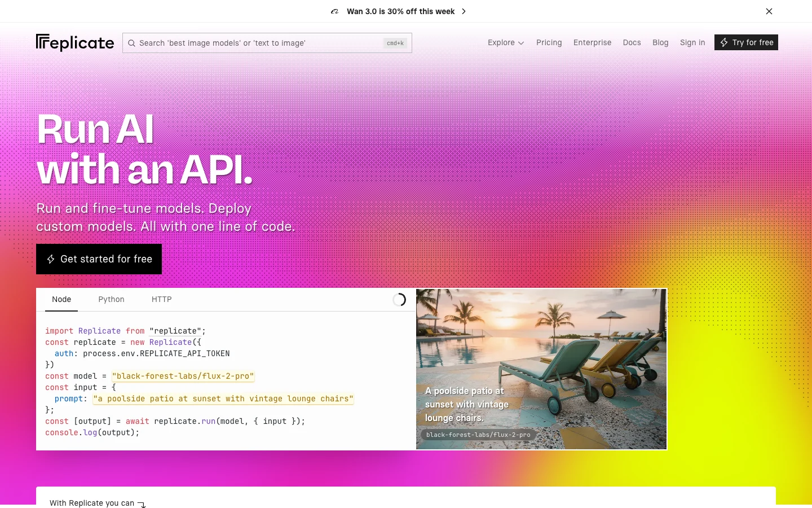Click 'Wan 3.0 is 30% off this week'
Screen dimensions: 812x508
(x=400, y=11)
